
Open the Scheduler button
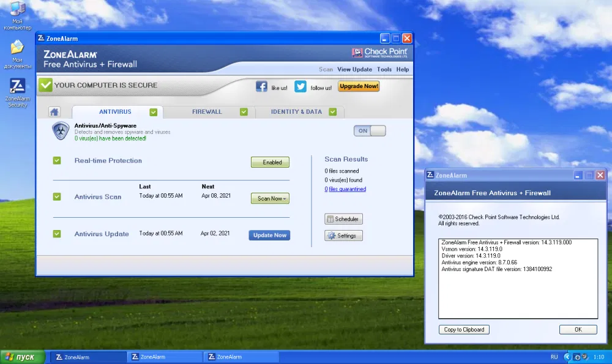point(343,219)
